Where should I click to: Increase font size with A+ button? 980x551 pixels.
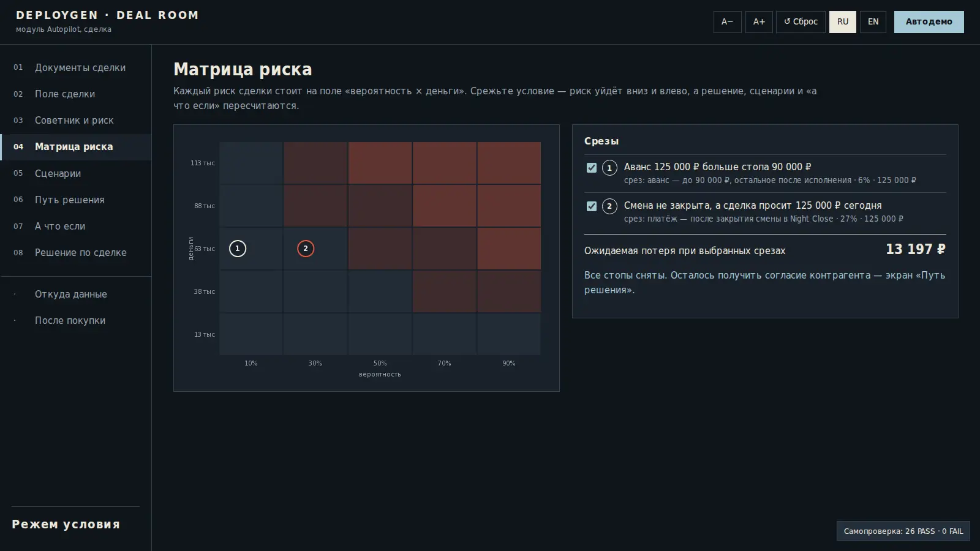(759, 22)
